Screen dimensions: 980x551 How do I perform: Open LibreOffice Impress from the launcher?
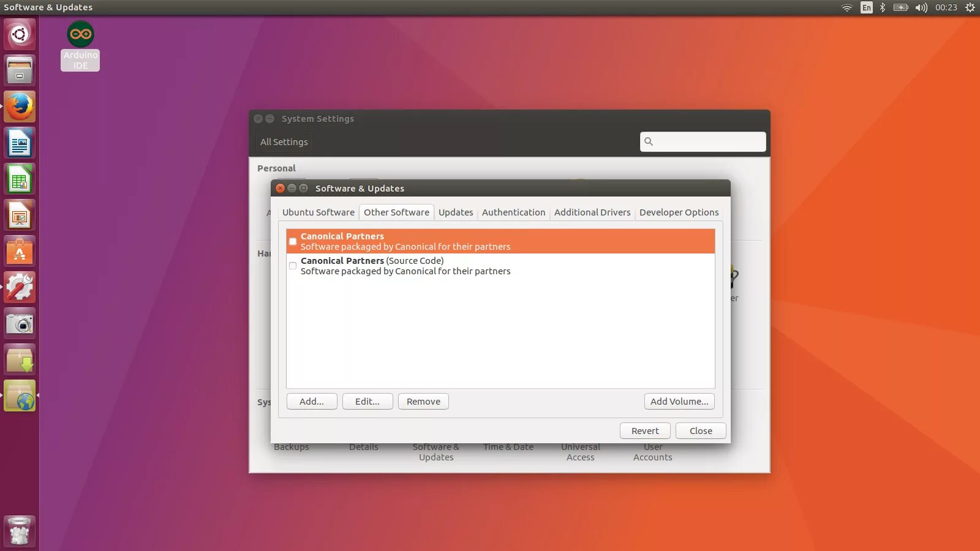(x=20, y=216)
